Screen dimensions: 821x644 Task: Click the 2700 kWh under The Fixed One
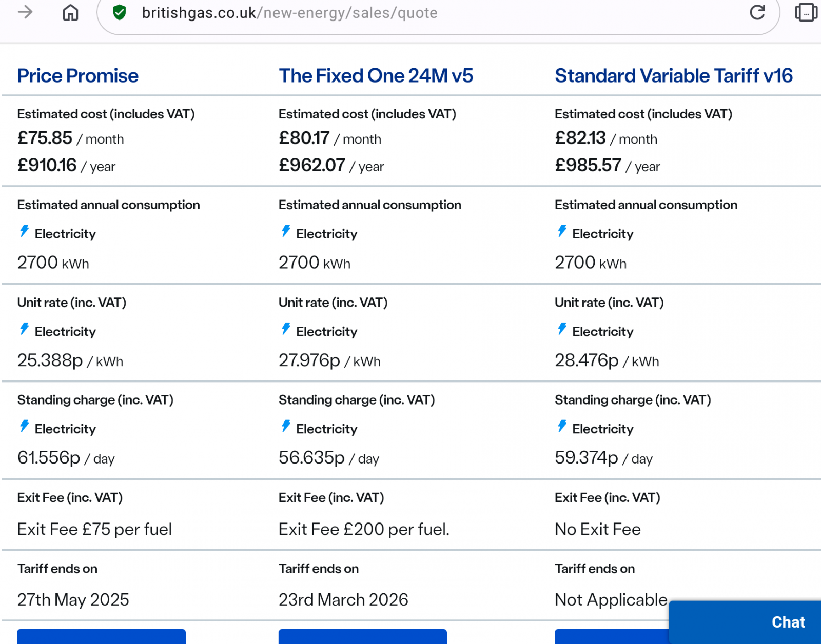coord(315,263)
